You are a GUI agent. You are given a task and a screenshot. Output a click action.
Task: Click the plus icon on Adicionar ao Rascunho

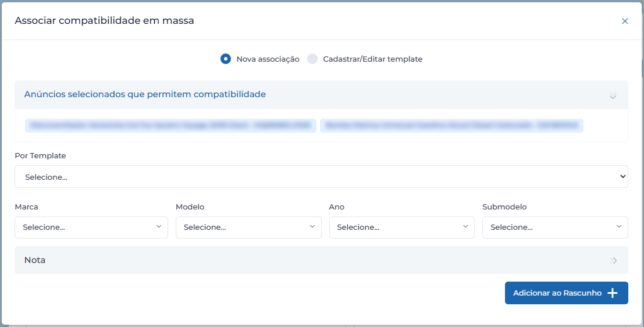tap(612, 293)
